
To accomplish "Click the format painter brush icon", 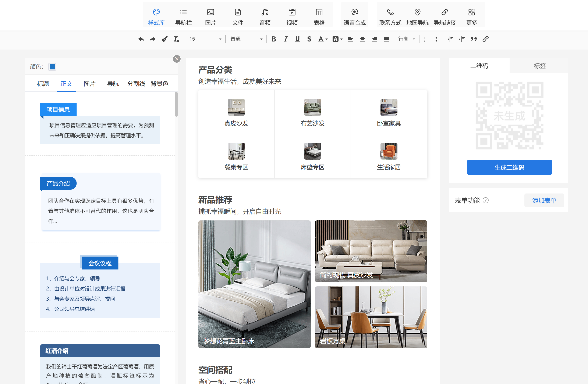I will click(164, 39).
